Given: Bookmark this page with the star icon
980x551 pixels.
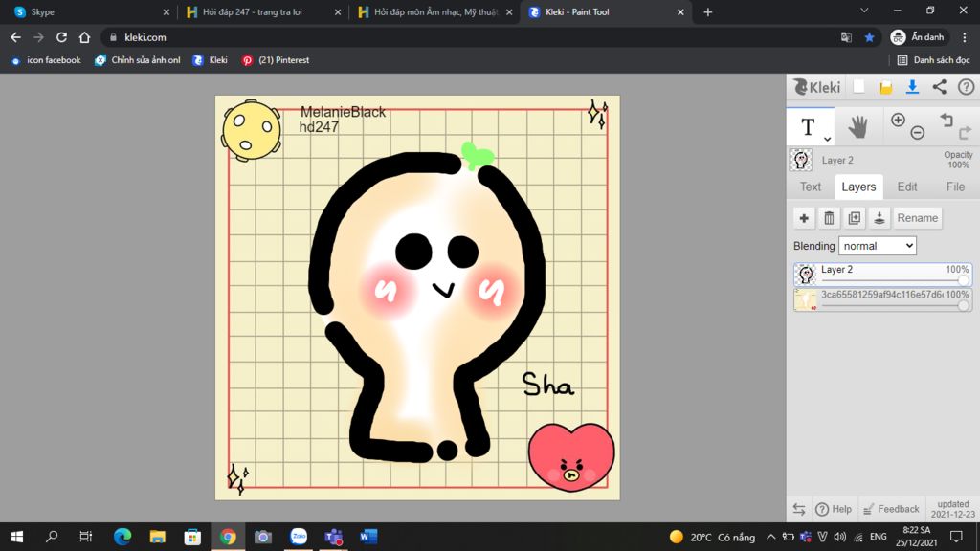Looking at the screenshot, I should pos(869,37).
